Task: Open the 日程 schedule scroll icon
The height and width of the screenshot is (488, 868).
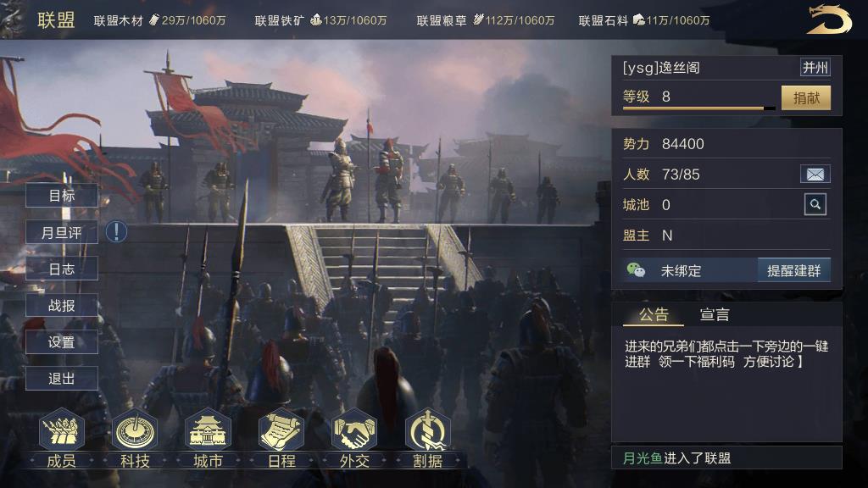Action: 281,431
